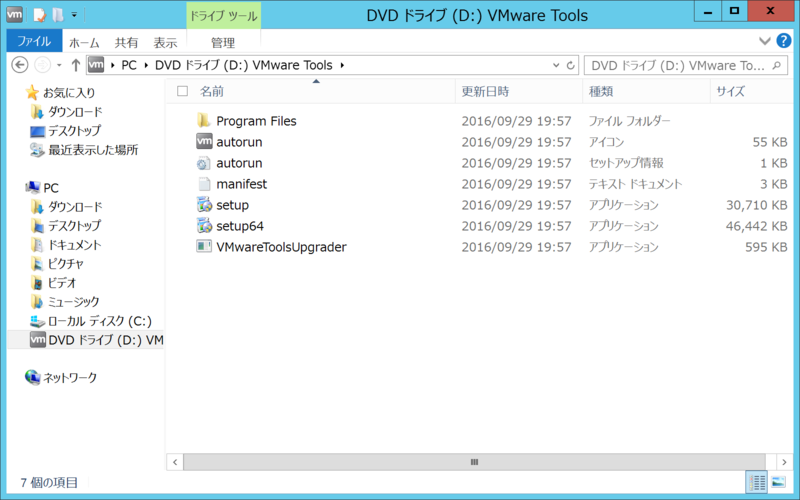
Task: Expand the breadcrumb arrow before PC
Action: coord(112,65)
